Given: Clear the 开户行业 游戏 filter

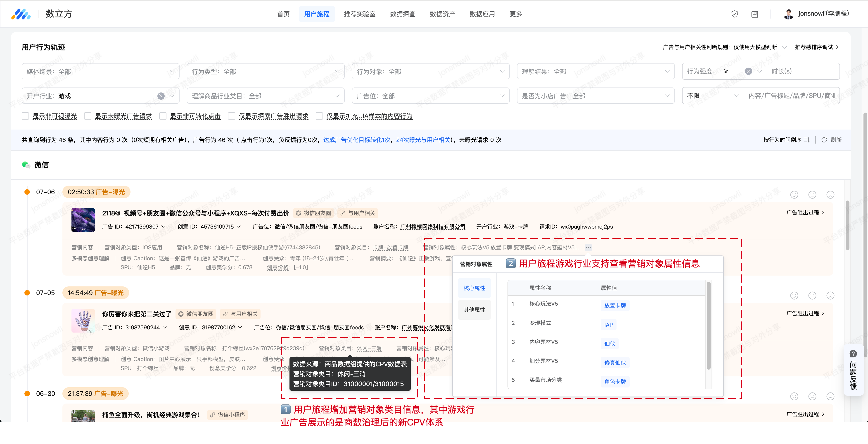Looking at the screenshot, I should coord(161,96).
